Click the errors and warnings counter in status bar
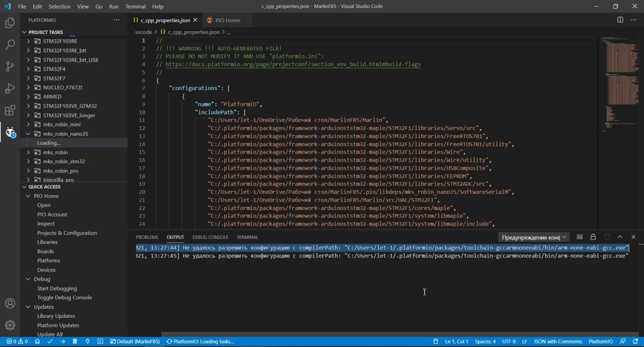The image size is (644, 347). click(x=17, y=341)
